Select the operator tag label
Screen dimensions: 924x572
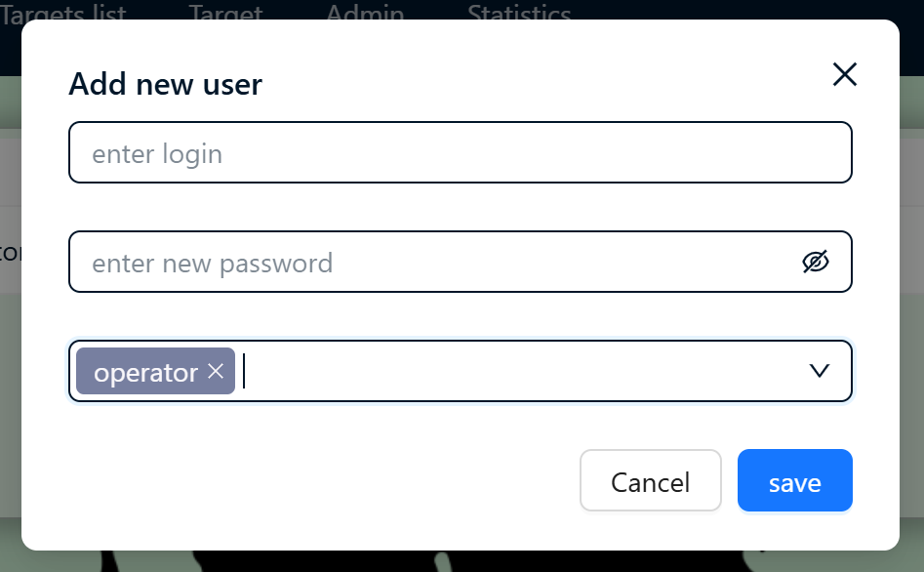click(x=145, y=373)
